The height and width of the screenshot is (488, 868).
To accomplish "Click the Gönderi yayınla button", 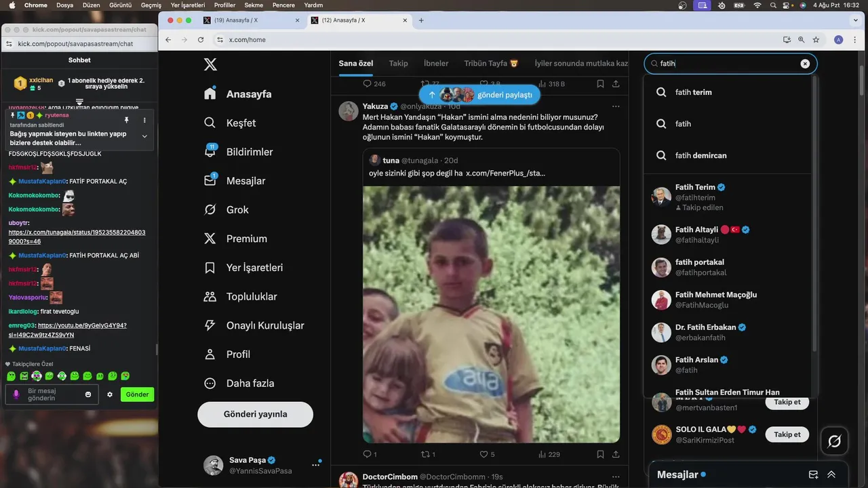I will tap(255, 414).
